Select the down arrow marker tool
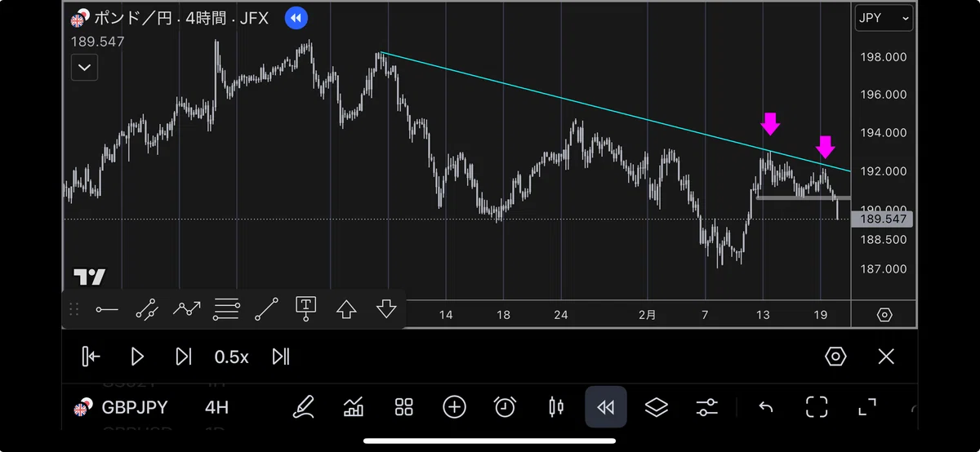Viewport: 980px width, 452px height. [x=386, y=309]
